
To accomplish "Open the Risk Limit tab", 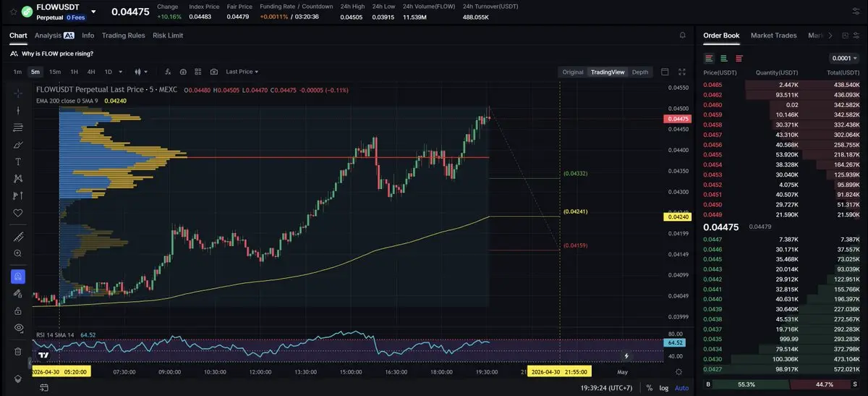I will click(x=168, y=35).
